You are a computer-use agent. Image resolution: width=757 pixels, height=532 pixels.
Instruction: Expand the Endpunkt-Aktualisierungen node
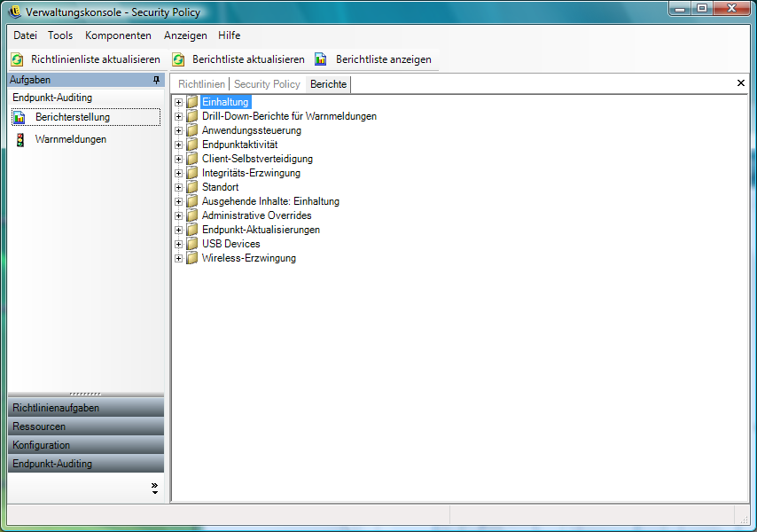[x=179, y=230]
